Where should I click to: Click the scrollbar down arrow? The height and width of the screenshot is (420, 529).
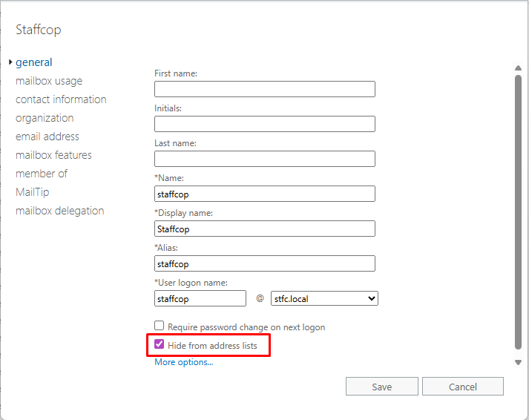[518, 362]
